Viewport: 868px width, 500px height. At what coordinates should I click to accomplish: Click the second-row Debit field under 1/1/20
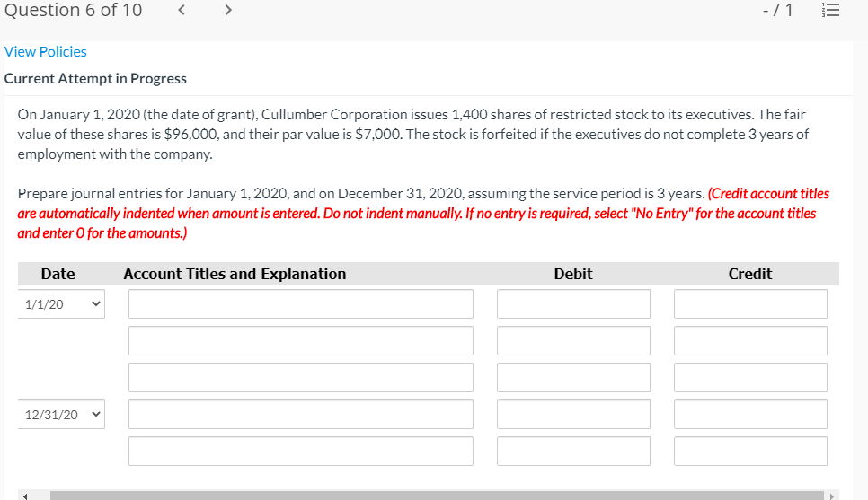573,341
